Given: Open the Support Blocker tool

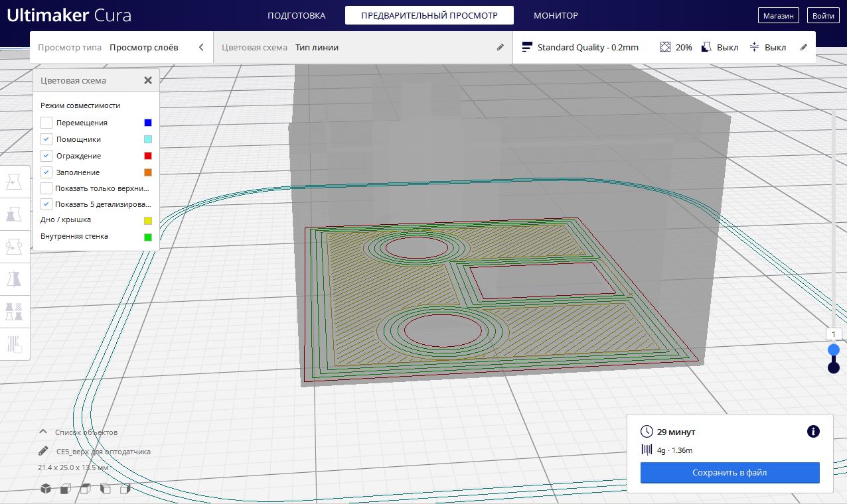Looking at the screenshot, I should [x=14, y=344].
